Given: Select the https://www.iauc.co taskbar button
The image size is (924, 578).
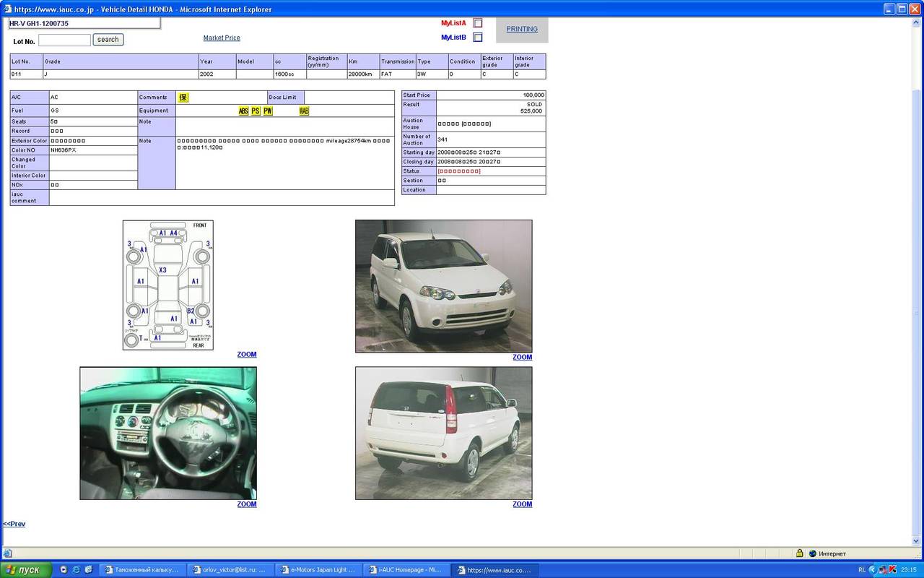Looking at the screenshot, I should tap(495, 569).
